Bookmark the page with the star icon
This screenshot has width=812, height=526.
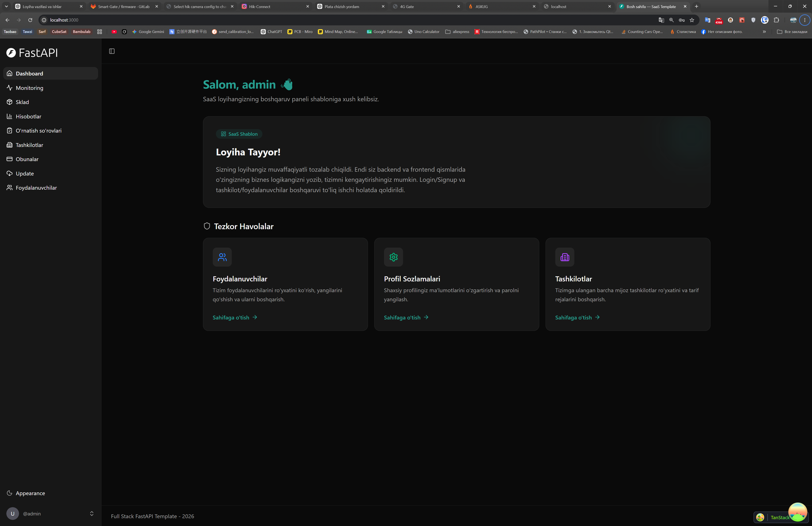pyautogui.click(x=692, y=20)
